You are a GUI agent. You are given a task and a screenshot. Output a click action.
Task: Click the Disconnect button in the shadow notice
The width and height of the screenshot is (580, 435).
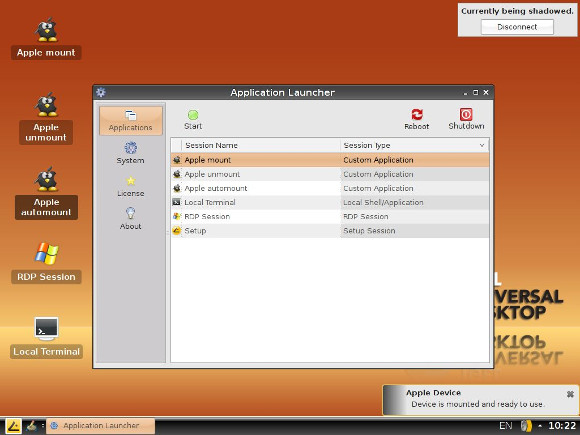tap(517, 27)
